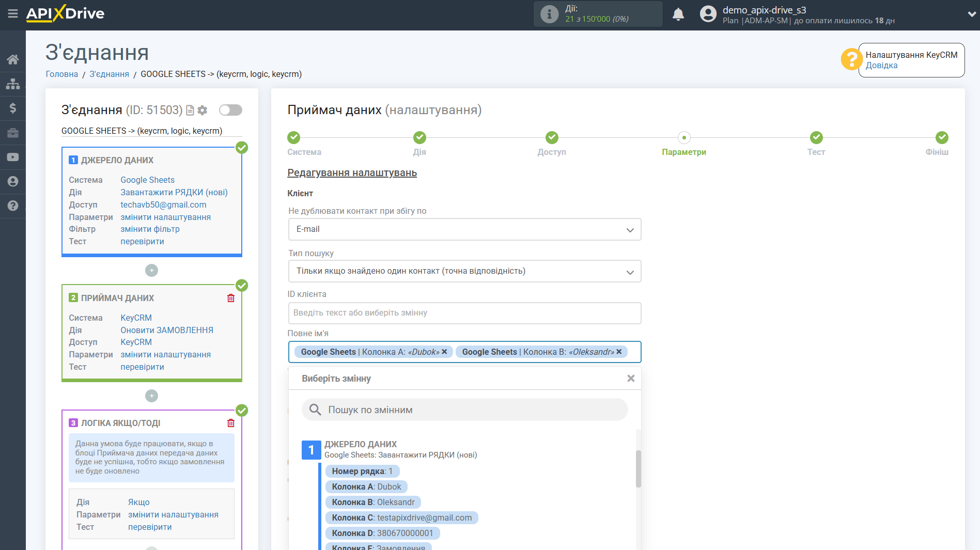Click the ДЖЕРЕЛО ДАНИХ group header in variable list

[x=390, y=449]
